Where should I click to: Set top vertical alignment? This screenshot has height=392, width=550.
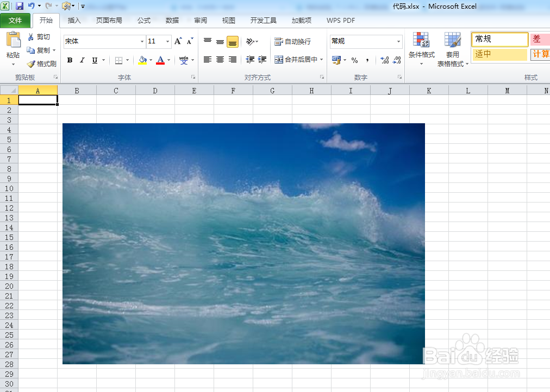[208, 41]
